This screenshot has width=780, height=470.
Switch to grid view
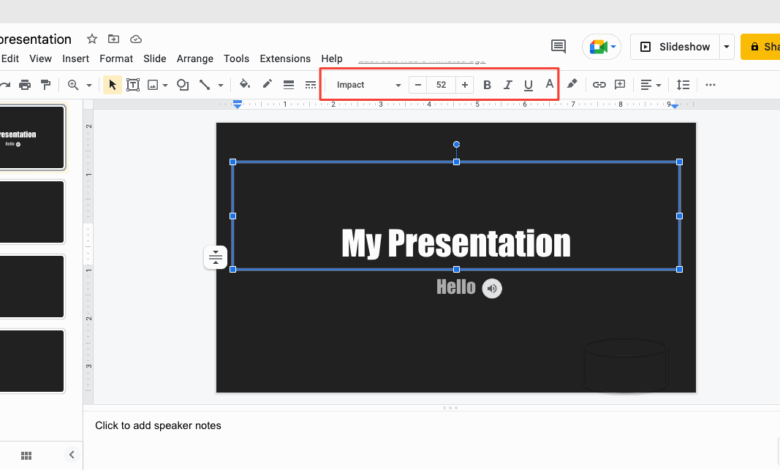[26, 456]
